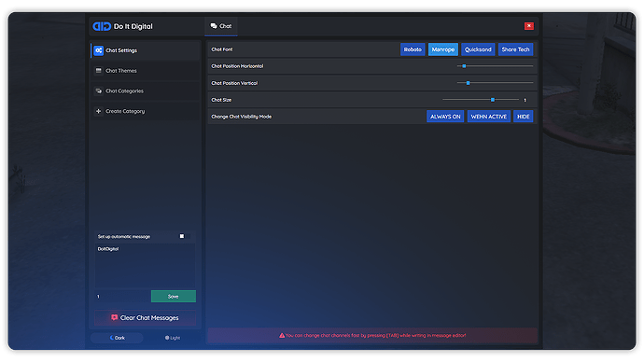Click the speech bubbles icon on Chat tab
Image resolution: width=644 pixels, height=362 pixels.
tap(214, 26)
